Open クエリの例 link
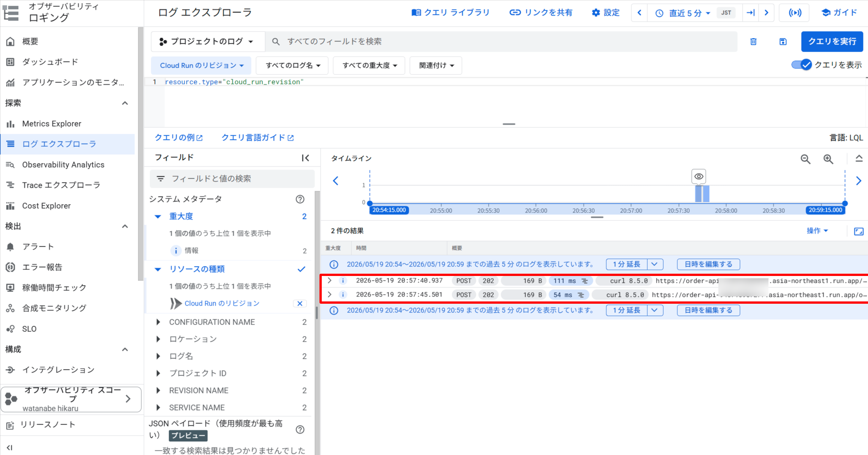The width and height of the screenshot is (868, 455). (x=179, y=138)
